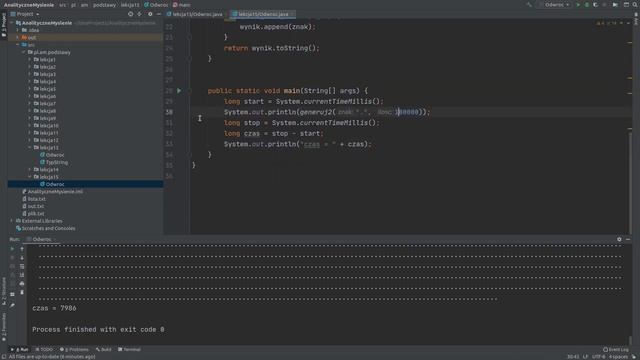Click the restore layout icon in Run panel
The width and height of the screenshot is (640, 360).
[x=12, y=294]
